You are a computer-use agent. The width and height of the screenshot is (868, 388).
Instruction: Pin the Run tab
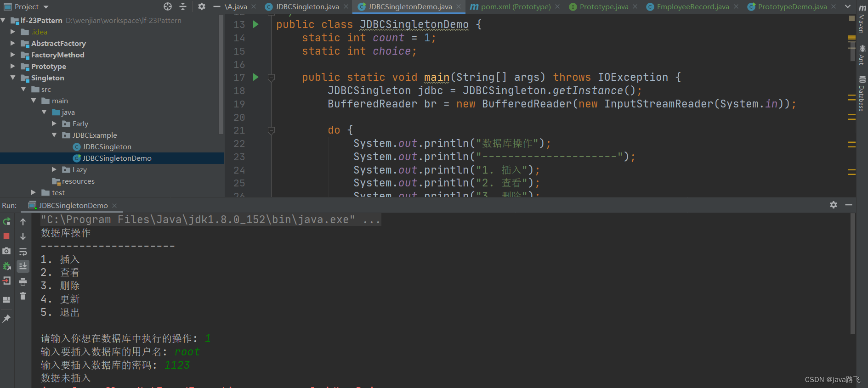6,318
